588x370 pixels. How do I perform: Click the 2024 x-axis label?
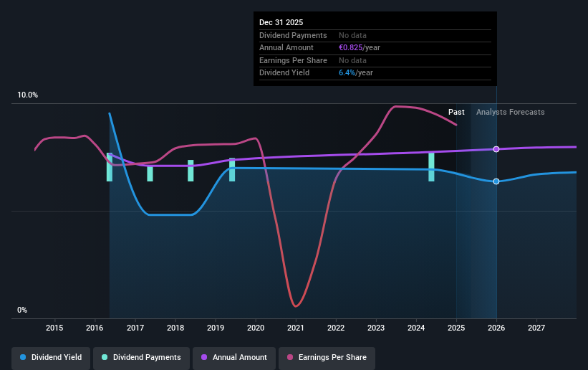click(416, 328)
